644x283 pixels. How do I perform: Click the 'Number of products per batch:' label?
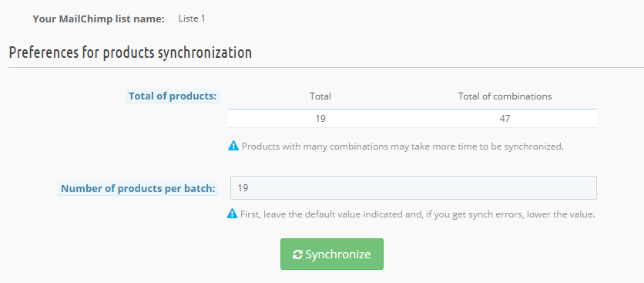click(x=138, y=189)
